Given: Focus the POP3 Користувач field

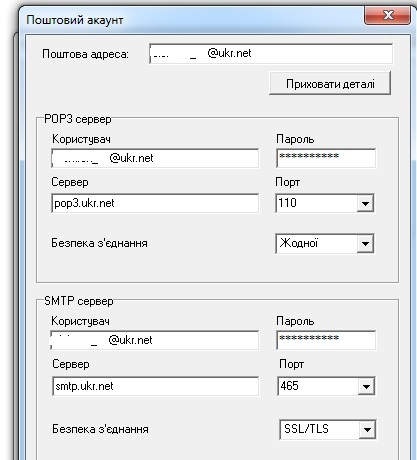Looking at the screenshot, I should click(x=155, y=158).
